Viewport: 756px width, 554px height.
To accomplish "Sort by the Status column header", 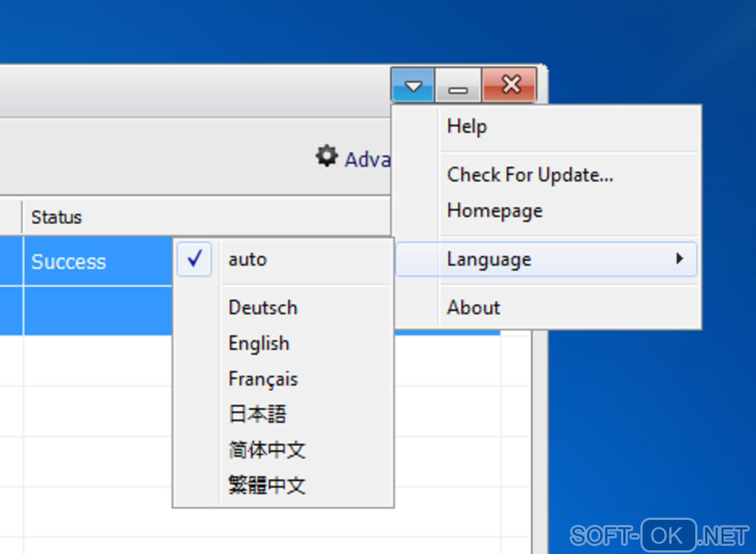I will pos(206,217).
